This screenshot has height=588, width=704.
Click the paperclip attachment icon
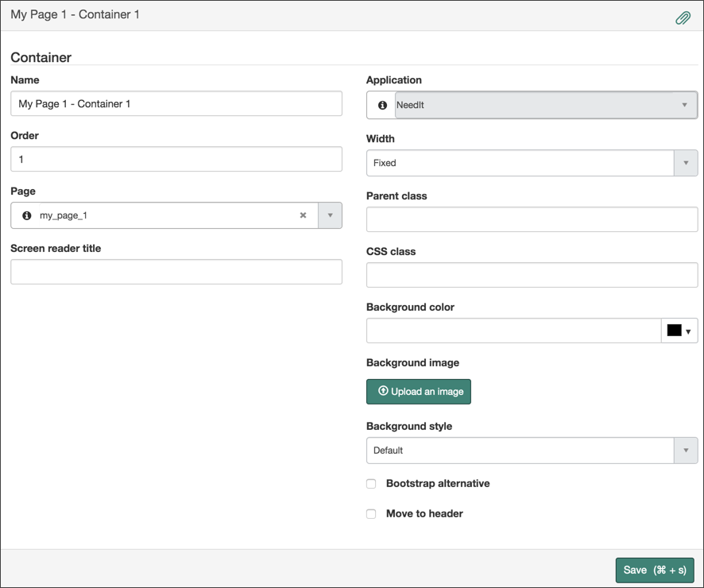point(683,16)
